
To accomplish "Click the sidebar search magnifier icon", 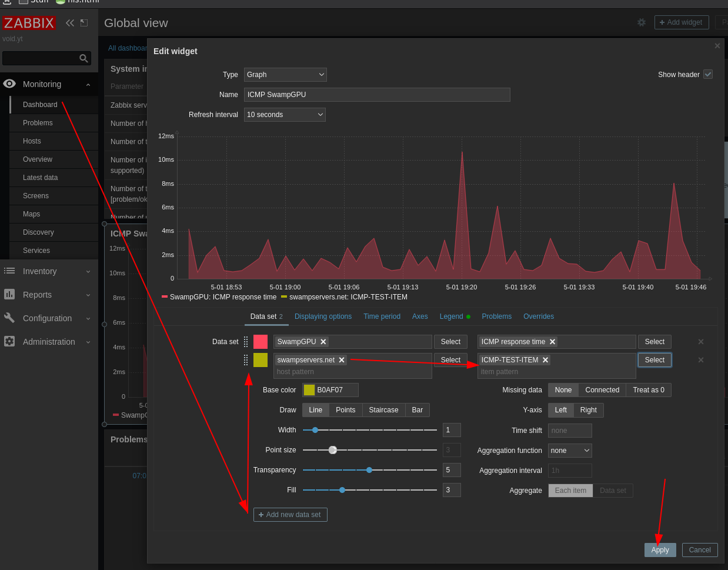I will (84, 58).
